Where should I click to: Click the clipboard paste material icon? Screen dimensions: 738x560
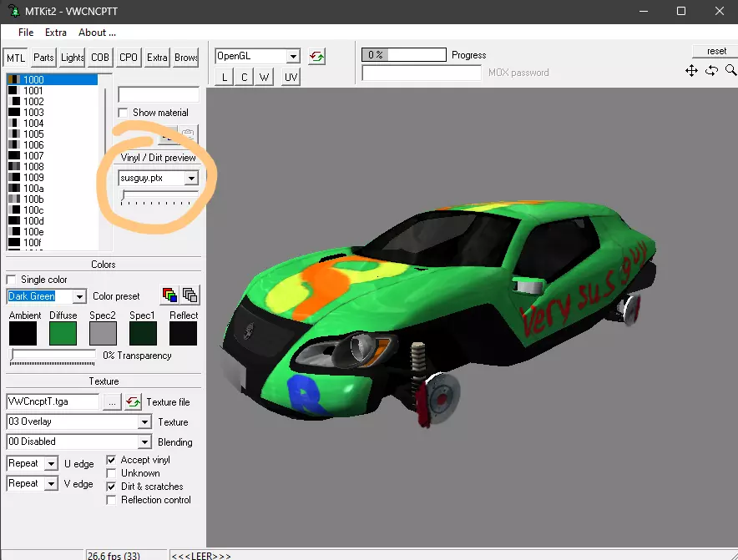(x=189, y=135)
